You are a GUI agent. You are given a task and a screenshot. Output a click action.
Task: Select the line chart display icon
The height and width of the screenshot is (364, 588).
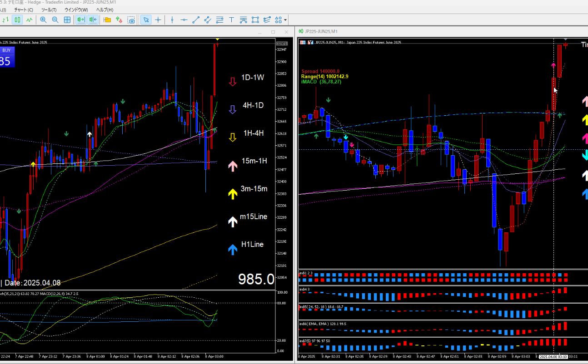tap(30, 20)
